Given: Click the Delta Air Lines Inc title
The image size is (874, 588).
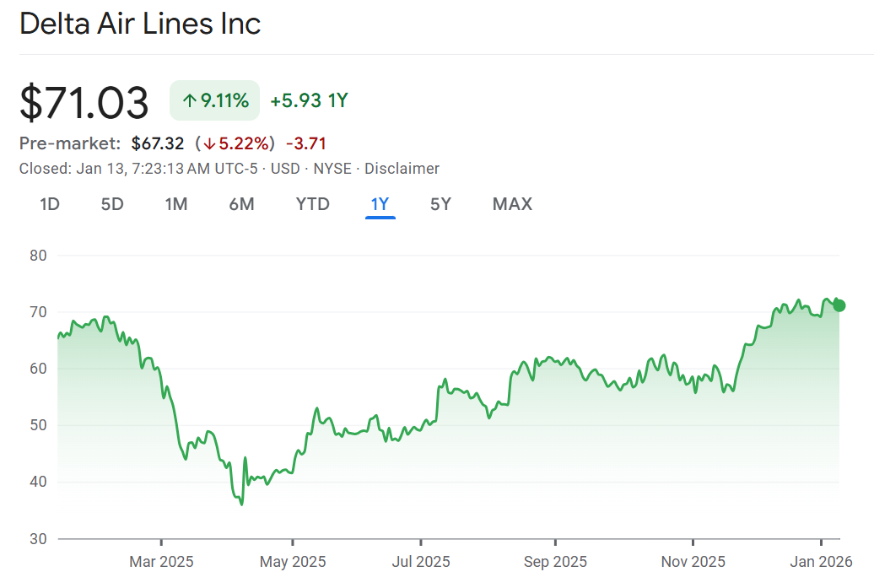Looking at the screenshot, I should pyautogui.click(x=140, y=24).
